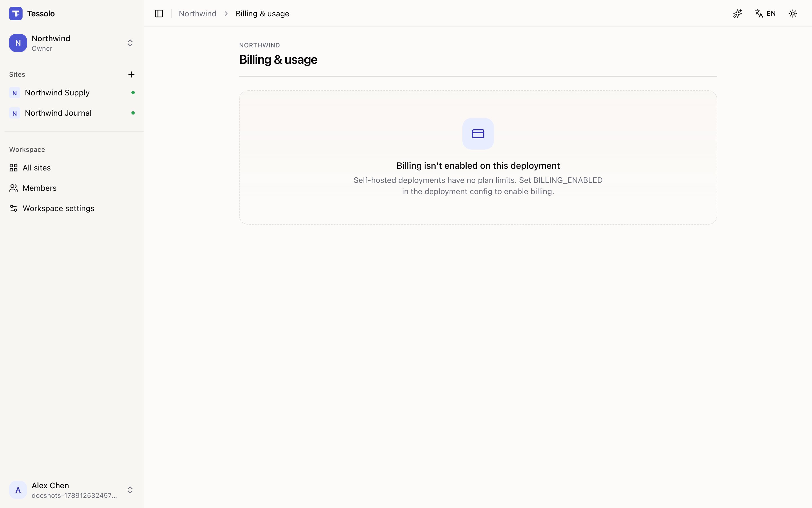Open the Members page
812x508 pixels.
click(72, 188)
